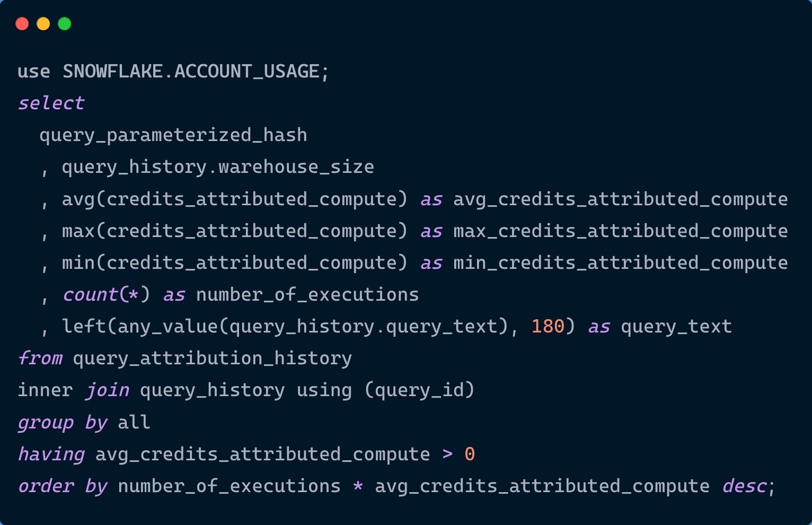Click the 'max_credits_attributed_compute' alias

coord(620,231)
